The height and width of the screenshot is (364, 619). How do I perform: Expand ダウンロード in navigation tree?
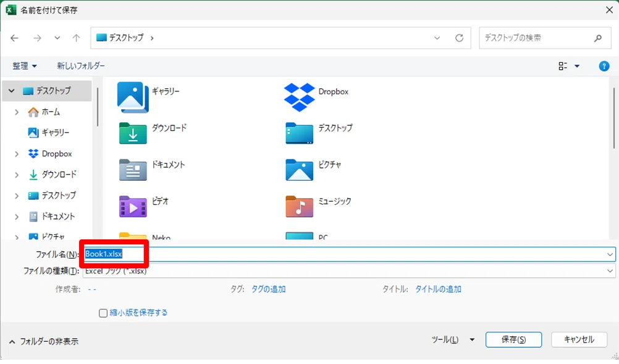(17, 175)
